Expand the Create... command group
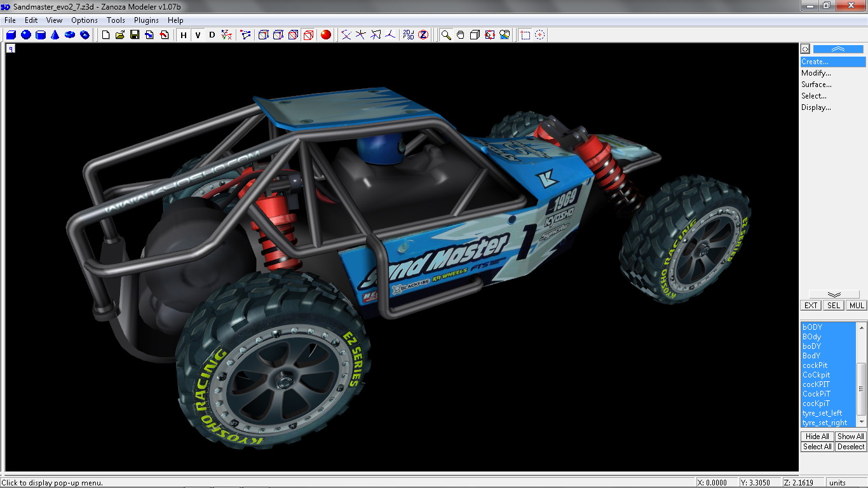 [832, 62]
